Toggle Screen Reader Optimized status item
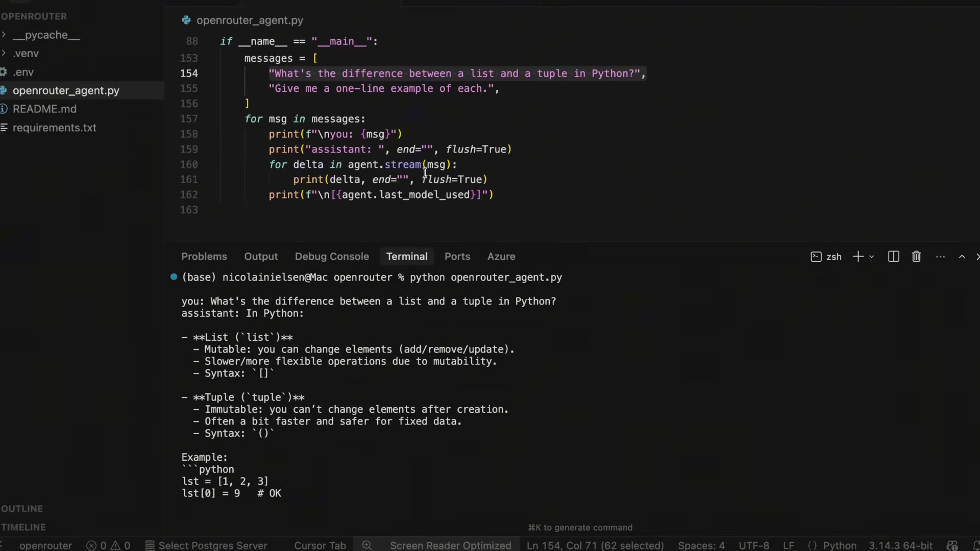The width and height of the screenshot is (980, 551). tap(451, 545)
